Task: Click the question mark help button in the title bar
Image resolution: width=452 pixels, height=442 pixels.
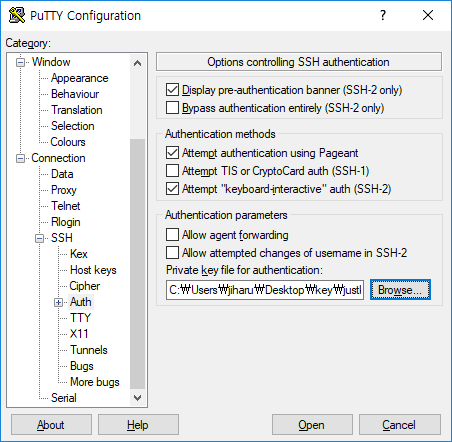Action: (383, 15)
